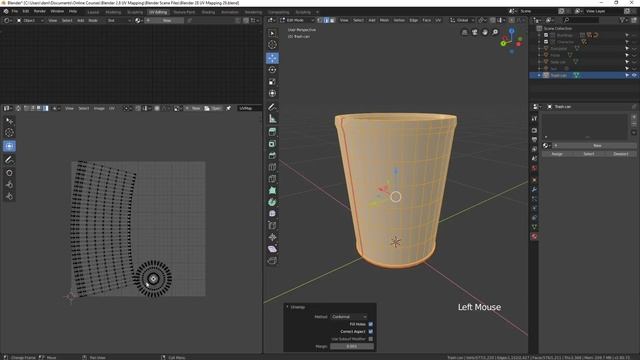Screen dimensions: 640x360
Task: Open the Mesh menu in 3D viewport
Action: click(384, 20)
